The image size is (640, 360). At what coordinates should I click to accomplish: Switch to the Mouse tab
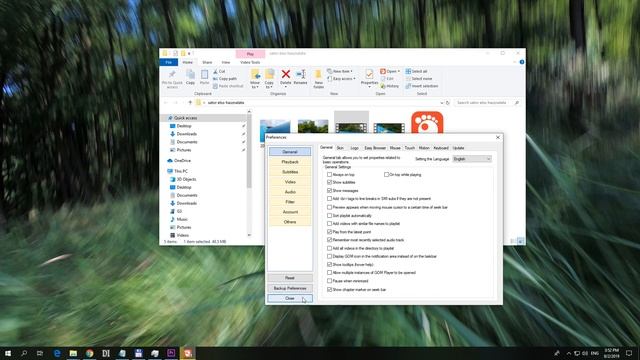[395, 148]
